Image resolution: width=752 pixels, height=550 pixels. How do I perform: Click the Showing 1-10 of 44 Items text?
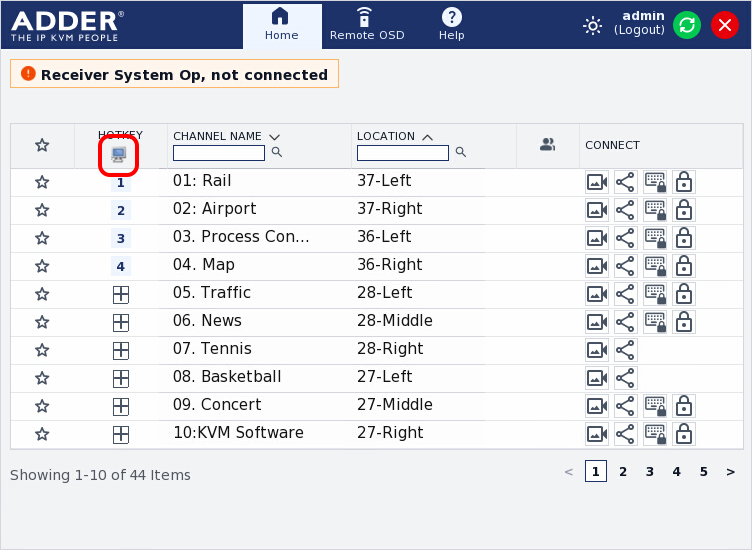click(100, 475)
